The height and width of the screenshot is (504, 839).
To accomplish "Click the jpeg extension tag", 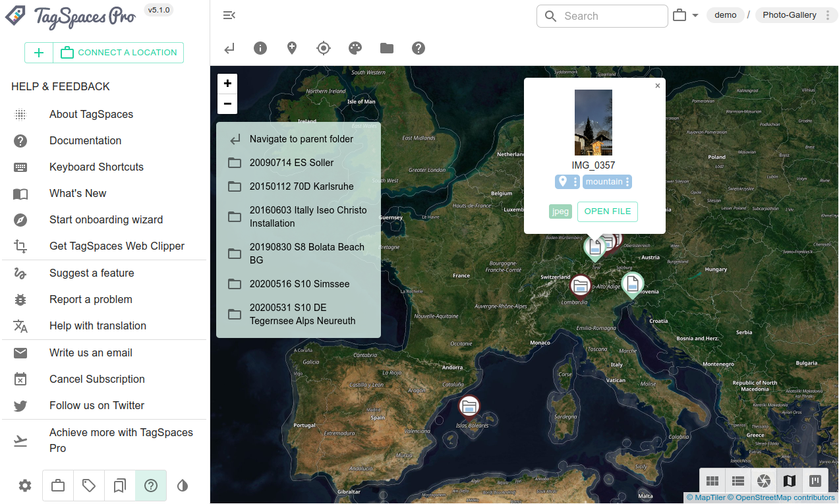I will tap(560, 211).
